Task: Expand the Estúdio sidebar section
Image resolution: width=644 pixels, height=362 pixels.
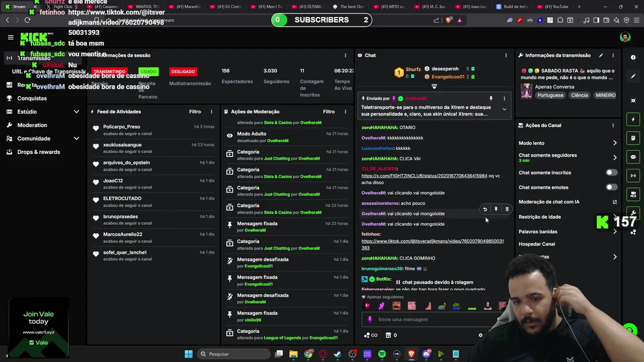Action: click(76, 112)
